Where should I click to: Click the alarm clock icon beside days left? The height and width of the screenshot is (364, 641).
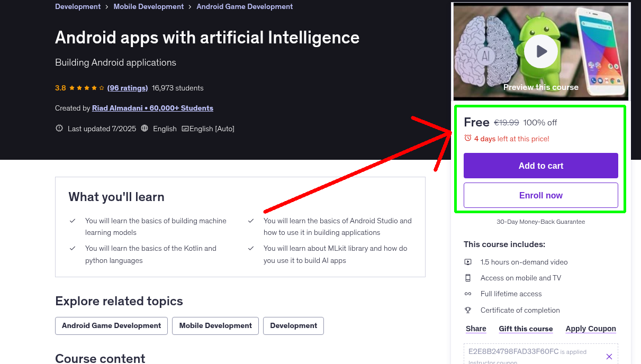click(467, 138)
